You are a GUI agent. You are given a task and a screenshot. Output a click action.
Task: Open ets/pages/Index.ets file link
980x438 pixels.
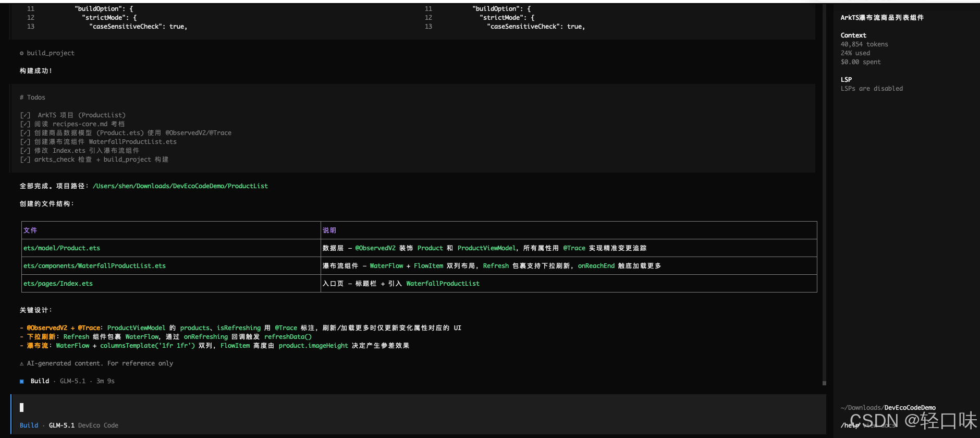(x=58, y=284)
